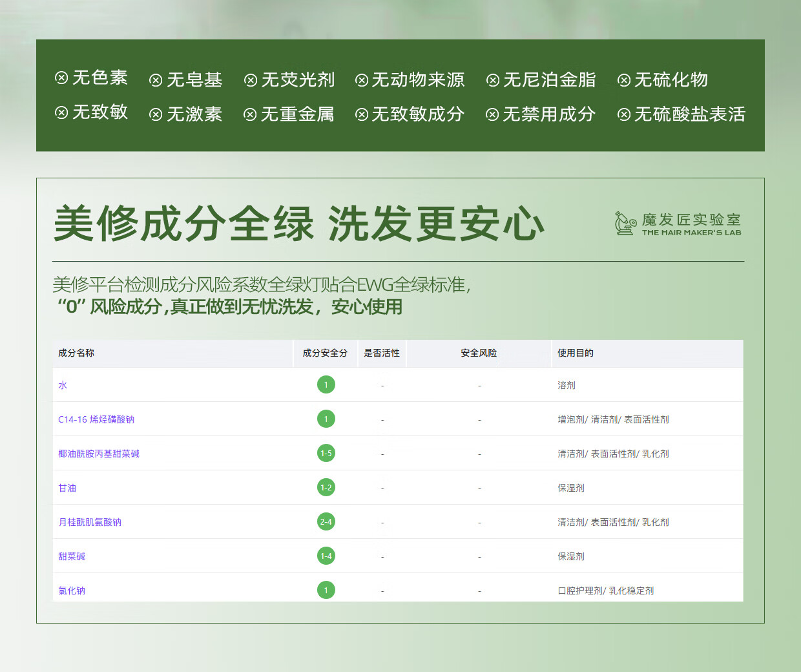Click the circled-x icon beside 无硫化物
Image resolution: width=801 pixels, height=672 pixels.
pyautogui.click(x=624, y=80)
